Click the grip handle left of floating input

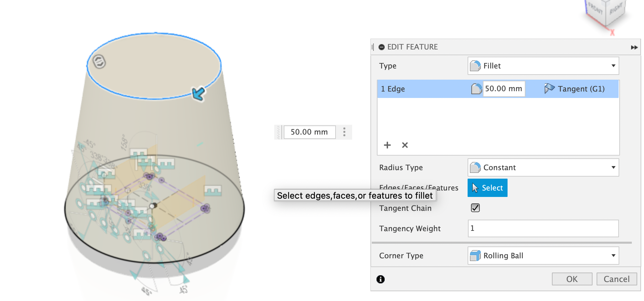click(x=279, y=132)
